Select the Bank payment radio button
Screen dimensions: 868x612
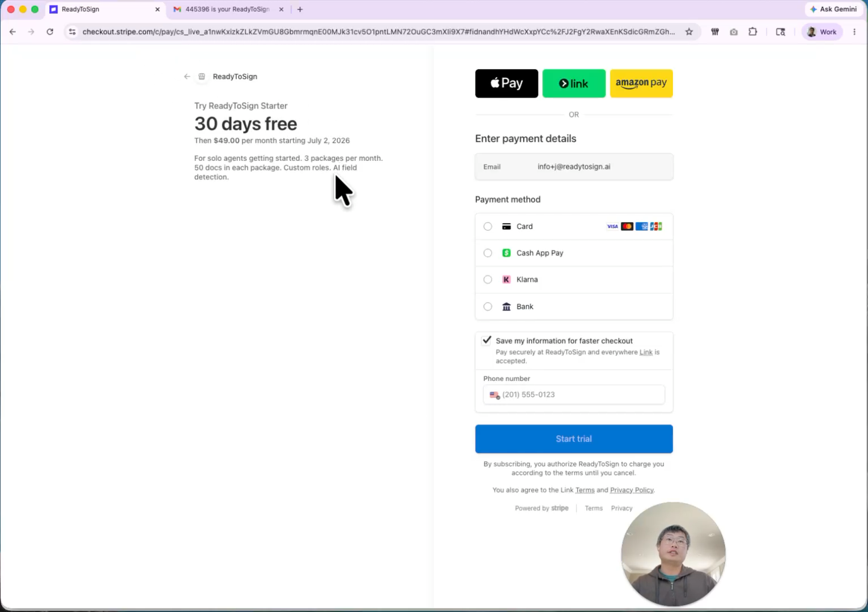pos(488,307)
